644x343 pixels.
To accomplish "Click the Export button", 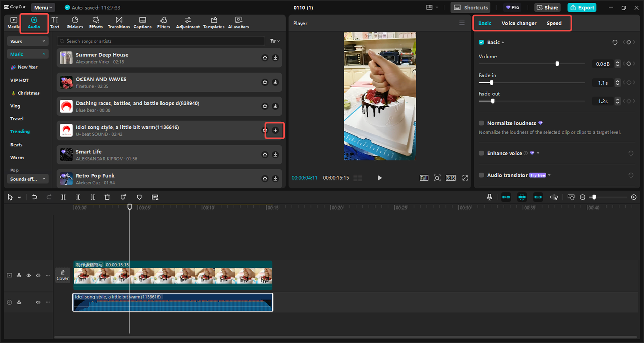I will 582,8.
